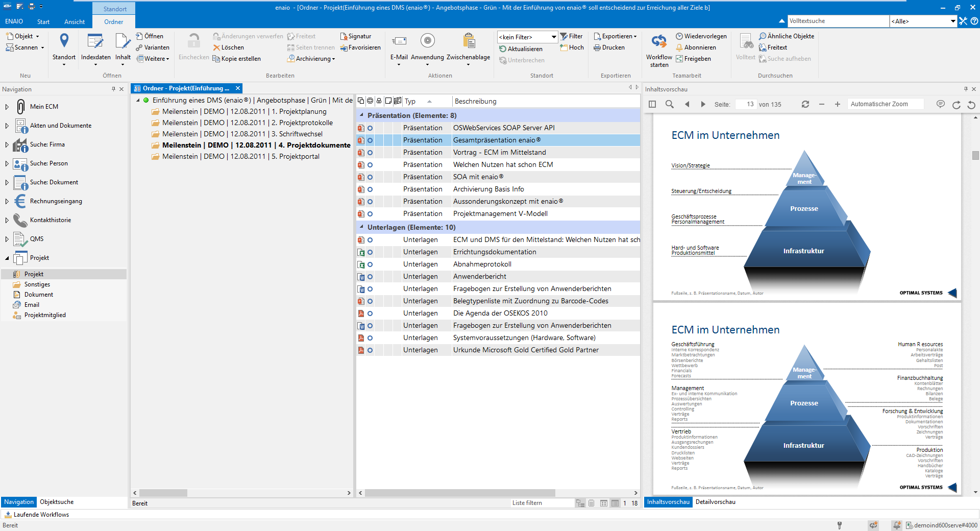Expand Akten und Dokumente node
The image size is (980, 531).
click(x=7, y=126)
